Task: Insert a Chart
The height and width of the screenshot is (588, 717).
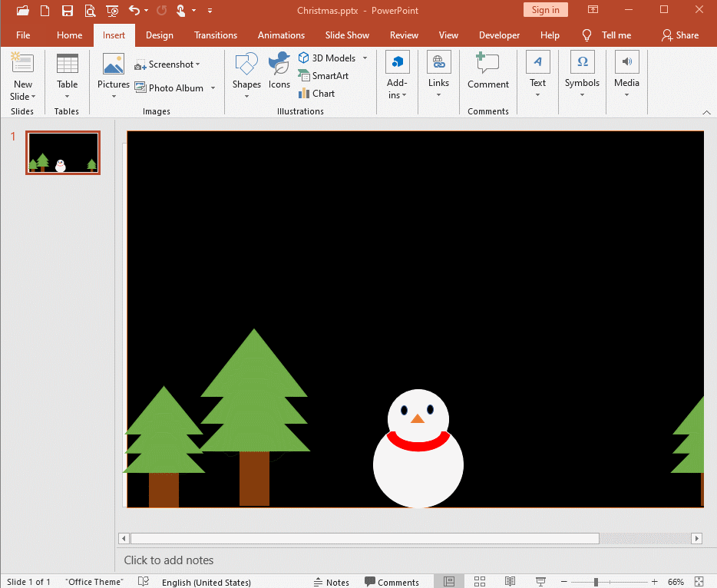Action: (316, 94)
